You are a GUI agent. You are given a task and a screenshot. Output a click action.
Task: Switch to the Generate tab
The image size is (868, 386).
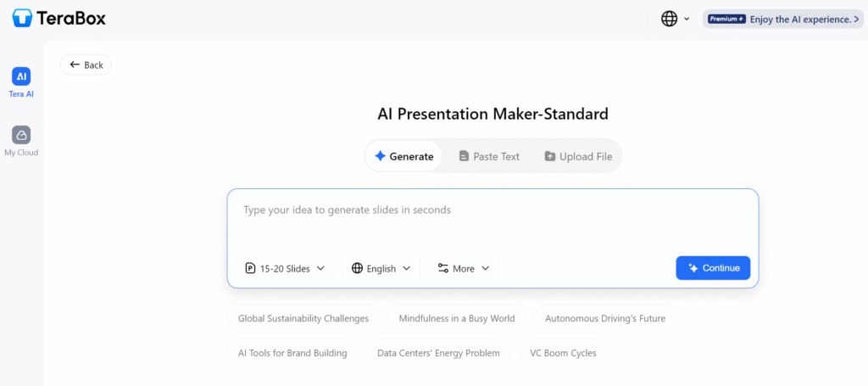[403, 156]
